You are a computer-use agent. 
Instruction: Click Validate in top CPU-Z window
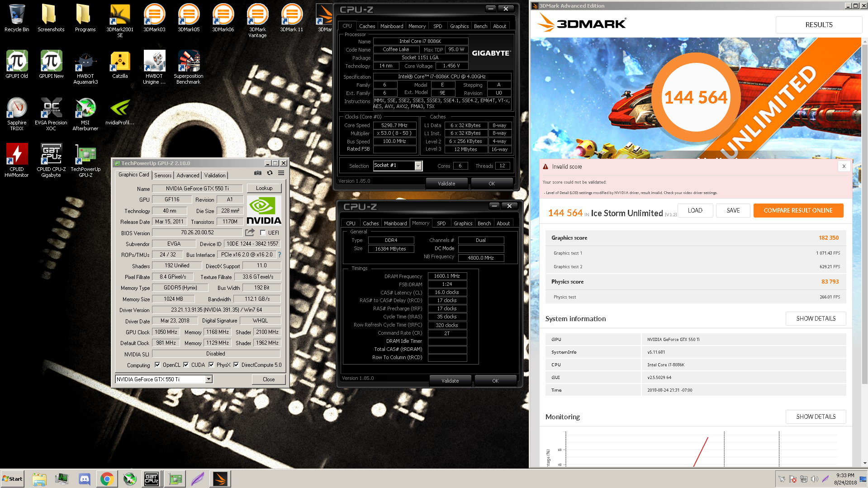[x=446, y=184]
